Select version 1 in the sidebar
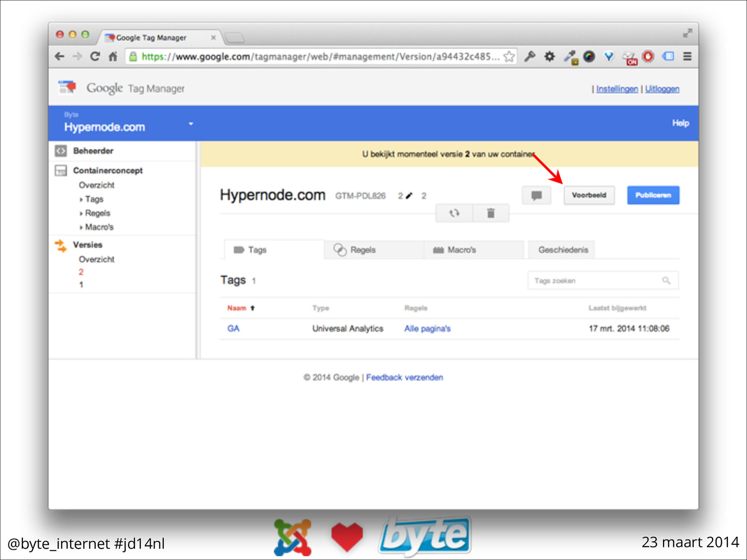This screenshot has width=747, height=560. point(81,285)
